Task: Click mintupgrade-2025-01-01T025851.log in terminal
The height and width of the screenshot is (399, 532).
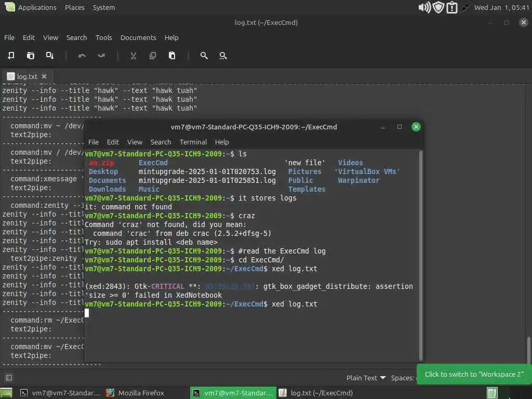Action: [x=207, y=180]
